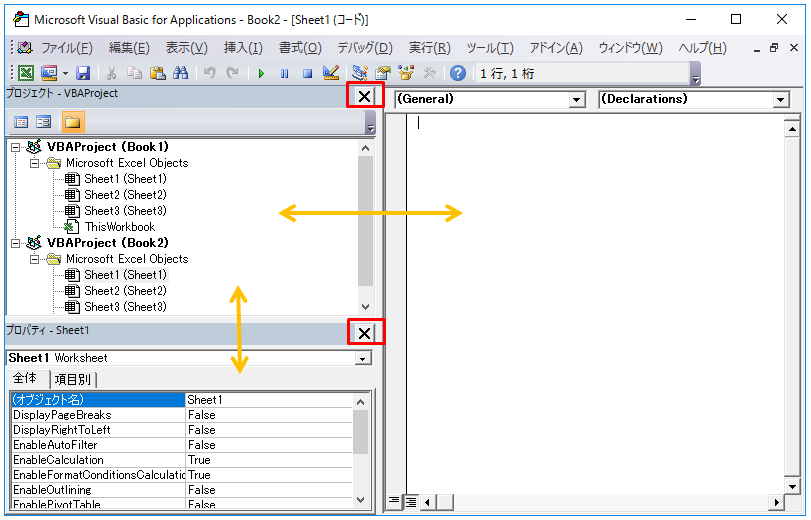Select the (オブジェクト名) property row
The width and height of the screenshot is (811, 520).
pyautogui.click(x=181, y=400)
